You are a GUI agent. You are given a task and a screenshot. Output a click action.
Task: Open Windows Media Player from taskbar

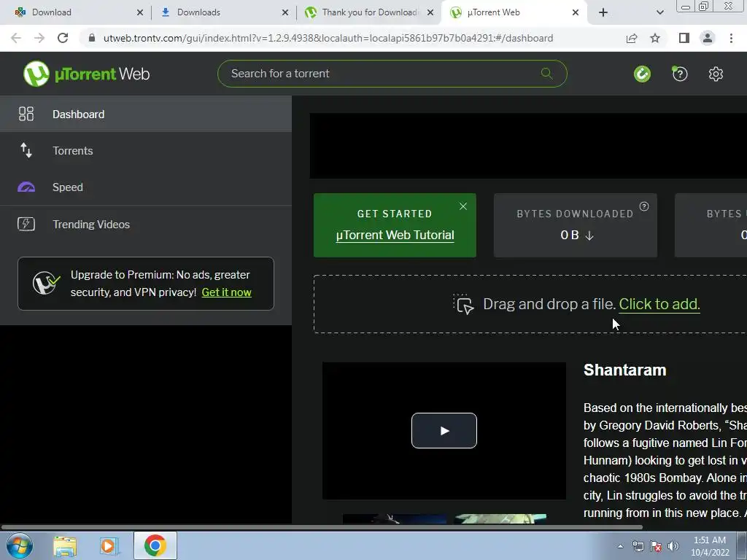click(109, 546)
